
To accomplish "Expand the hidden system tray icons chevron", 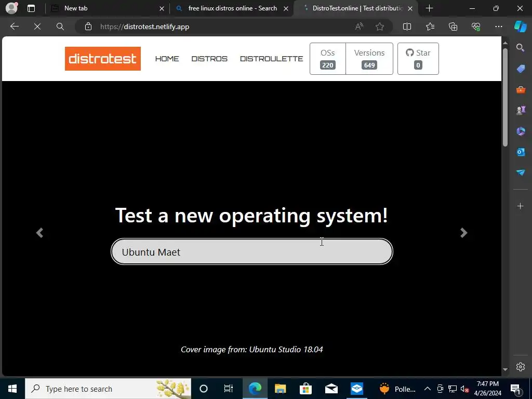I will pos(428,389).
